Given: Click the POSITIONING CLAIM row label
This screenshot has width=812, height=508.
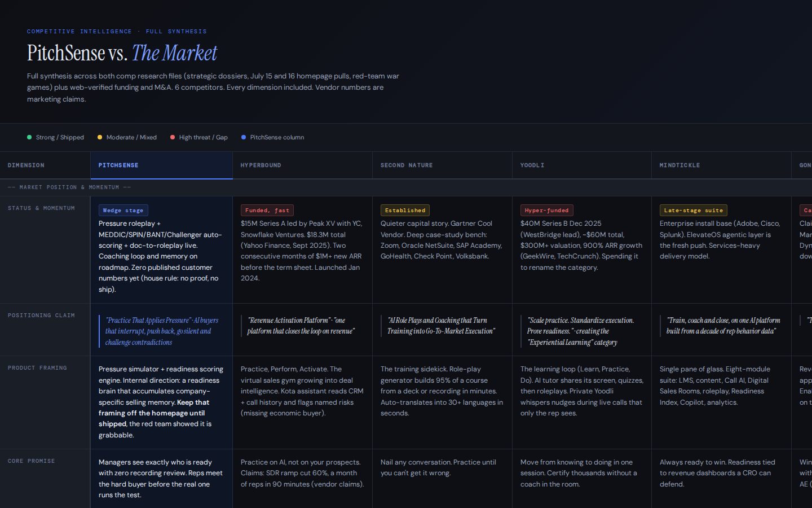Looking at the screenshot, I should [41, 316].
